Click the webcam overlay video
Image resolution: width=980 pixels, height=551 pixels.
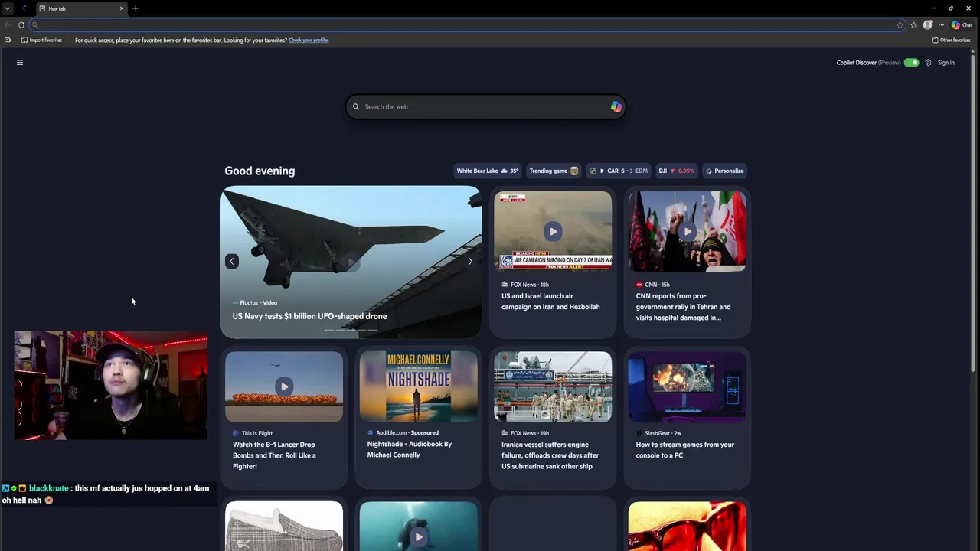point(110,386)
